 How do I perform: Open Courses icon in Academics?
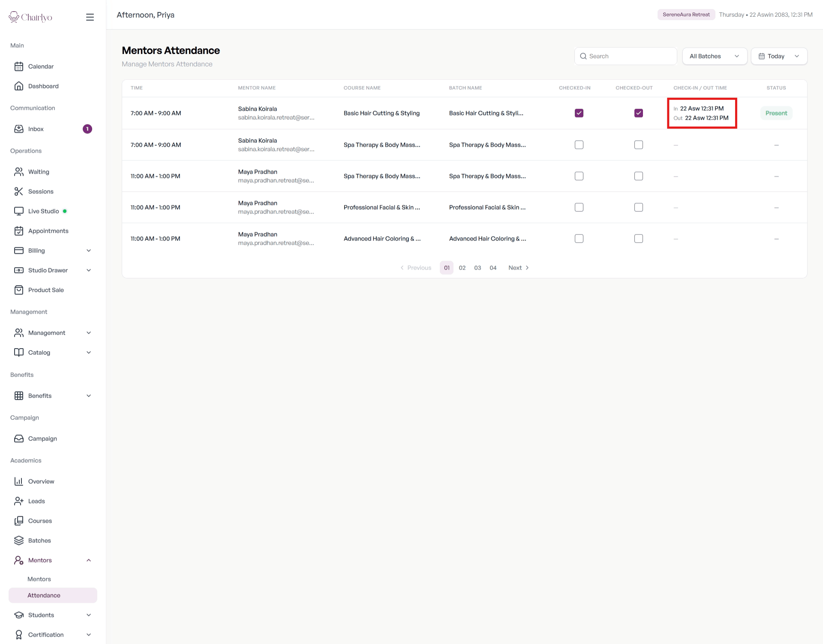click(19, 521)
